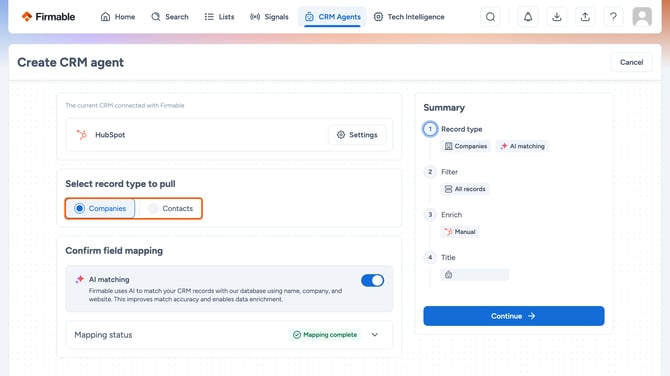Select the Companies radio option
The height and width of the screenshot is (376, 670).
tap(101, 209)
